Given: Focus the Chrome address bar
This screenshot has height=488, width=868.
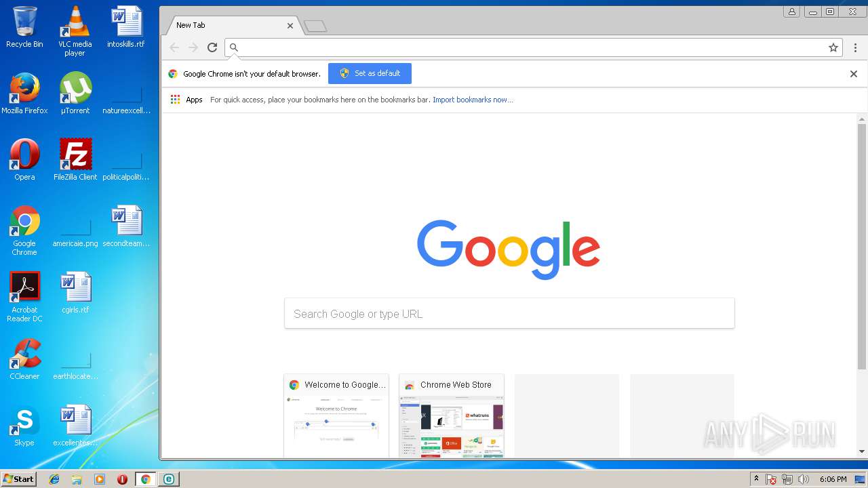Looking at the screenshot, I should (x=533, y=47).
